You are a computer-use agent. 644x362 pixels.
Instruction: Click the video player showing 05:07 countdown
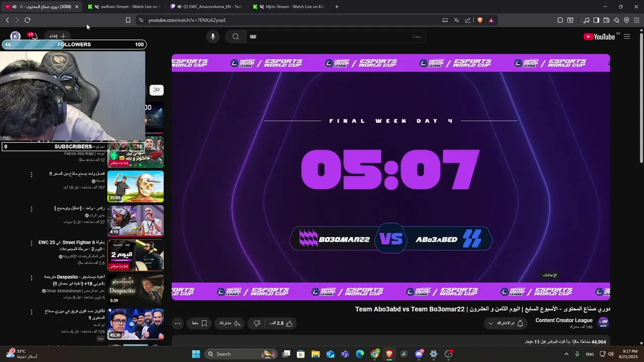point(391,177)
